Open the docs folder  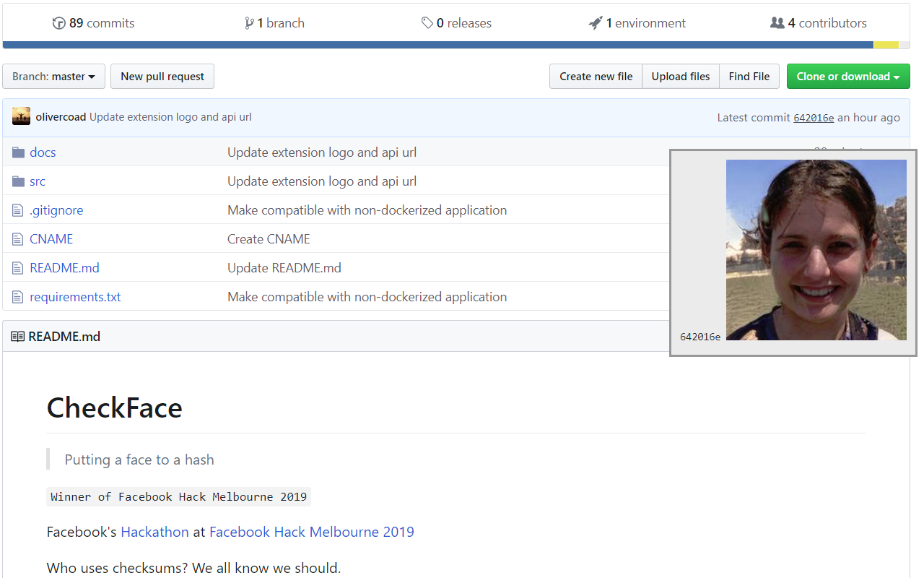[43, 152]
